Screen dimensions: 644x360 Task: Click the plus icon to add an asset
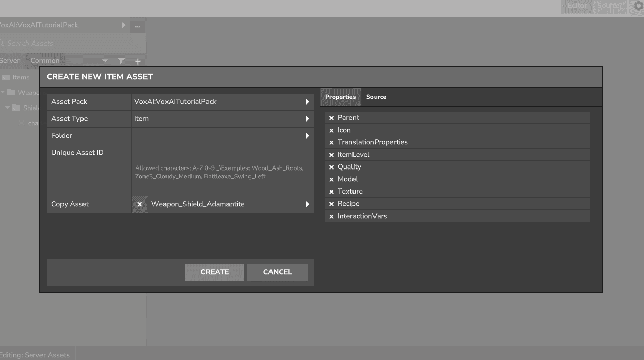[137, 61]
